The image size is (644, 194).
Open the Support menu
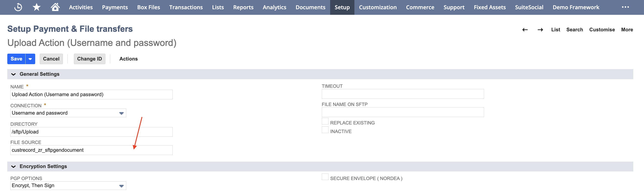[454, 7]
